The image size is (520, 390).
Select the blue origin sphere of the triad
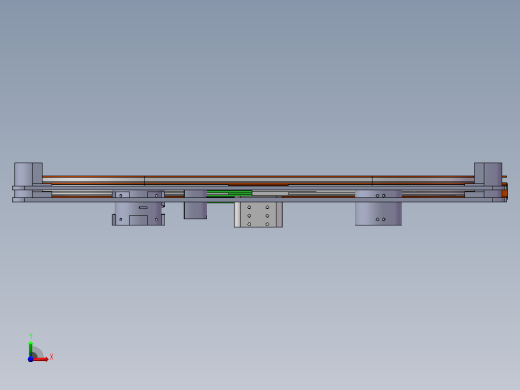pos(30,359)
